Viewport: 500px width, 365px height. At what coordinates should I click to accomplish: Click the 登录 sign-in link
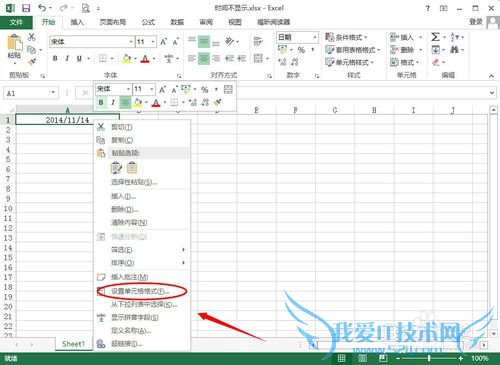(x=476, y=22)
